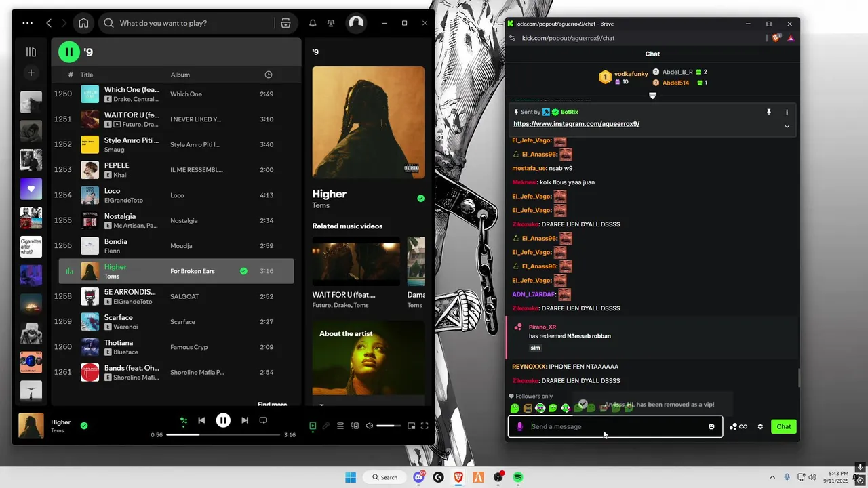The image size is (868, 488).
Task: Open Spotify Friend Activity icon
Action: [331, 23]
